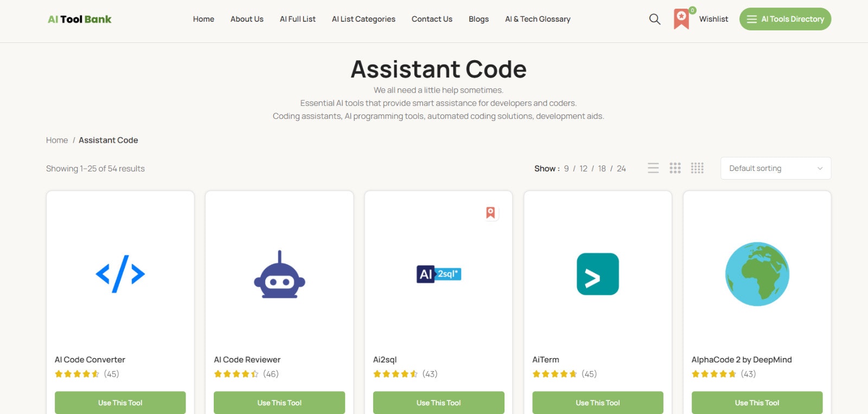The width and height of the screenshot is (868, 414).
Task: Switch to three-column grid view icon
Action: tap(675, 168)
